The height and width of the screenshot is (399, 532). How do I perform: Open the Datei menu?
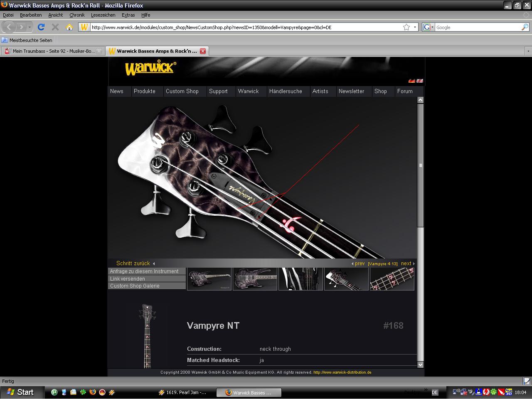tap(8, 15)
